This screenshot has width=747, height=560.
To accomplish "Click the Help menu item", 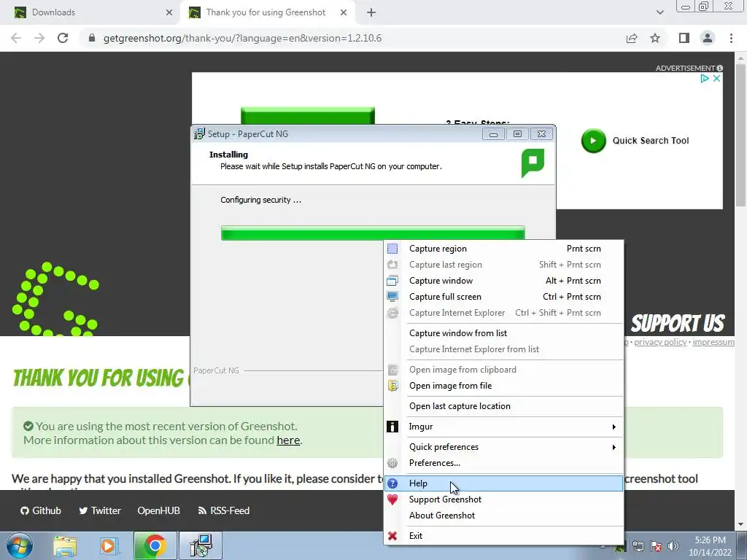I will pyautogui.click(x=503, y=483).
